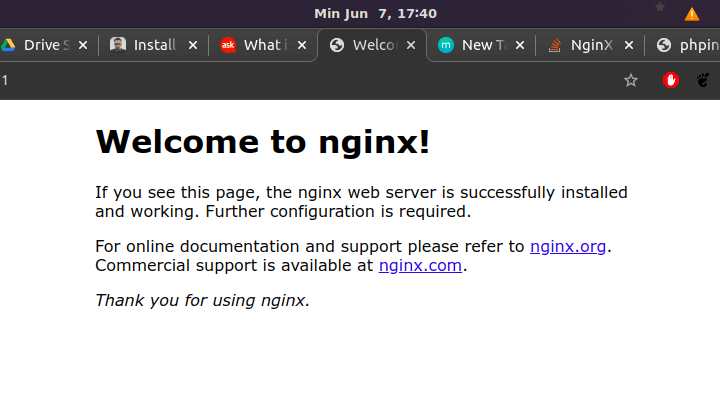Switch to the Install tab
The width and height of the screenshot is (720, 405).
[154, 45]
